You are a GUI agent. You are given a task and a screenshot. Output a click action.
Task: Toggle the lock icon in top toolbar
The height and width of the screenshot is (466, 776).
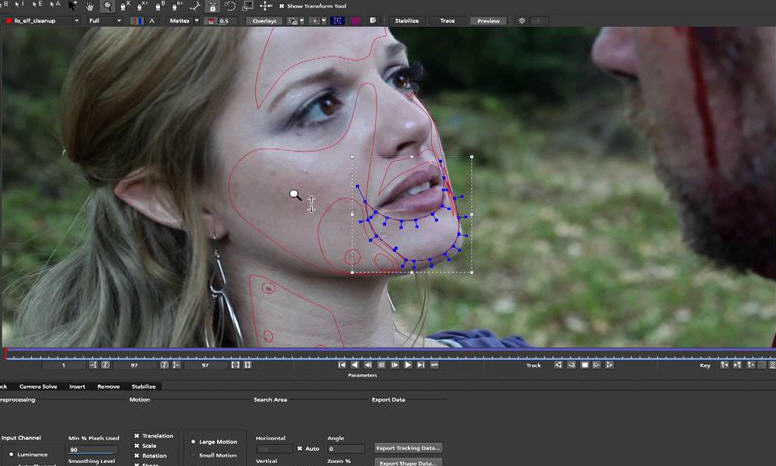pyautogui.click(x=212, y=6)
